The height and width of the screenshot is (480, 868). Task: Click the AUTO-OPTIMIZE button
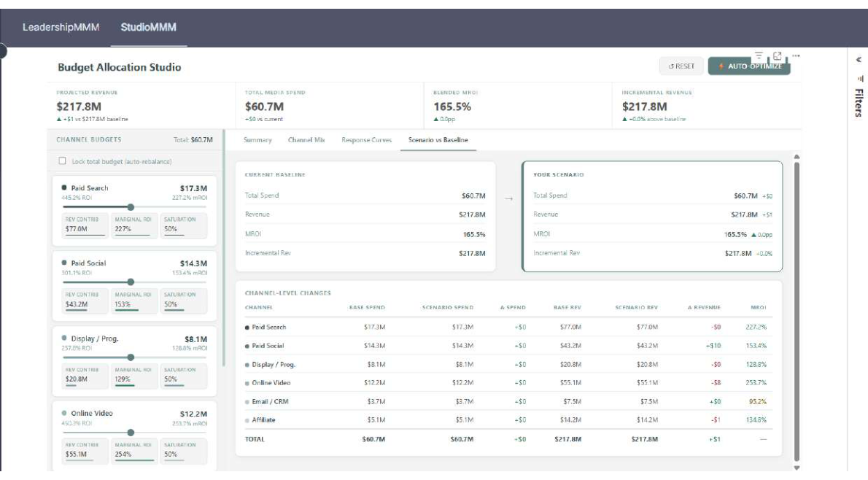[x=749, y=66]
